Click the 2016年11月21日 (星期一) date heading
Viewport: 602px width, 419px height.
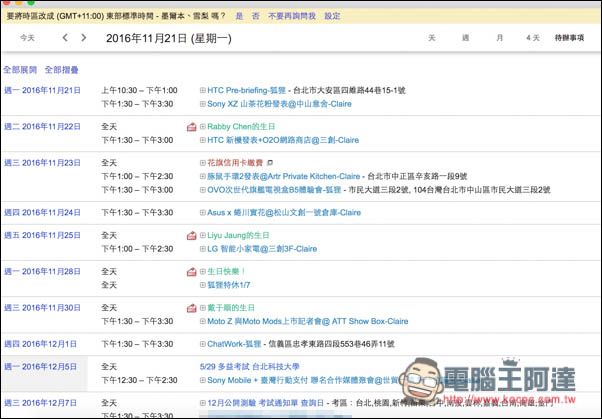[169, 38]
